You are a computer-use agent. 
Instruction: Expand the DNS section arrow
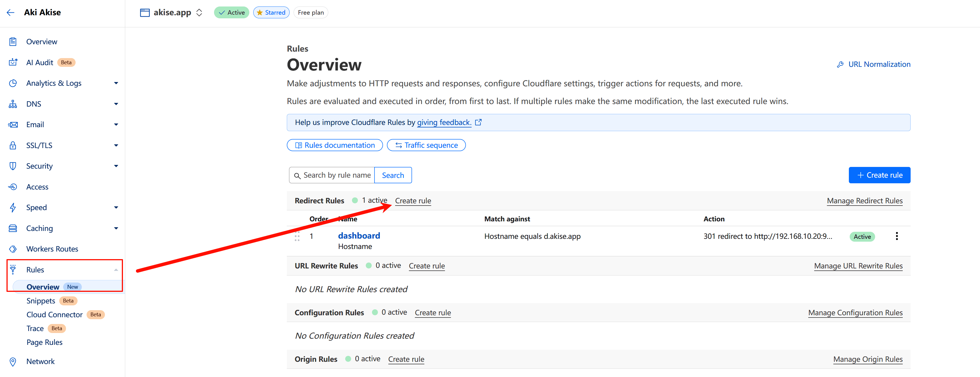(x=116, y=104)
